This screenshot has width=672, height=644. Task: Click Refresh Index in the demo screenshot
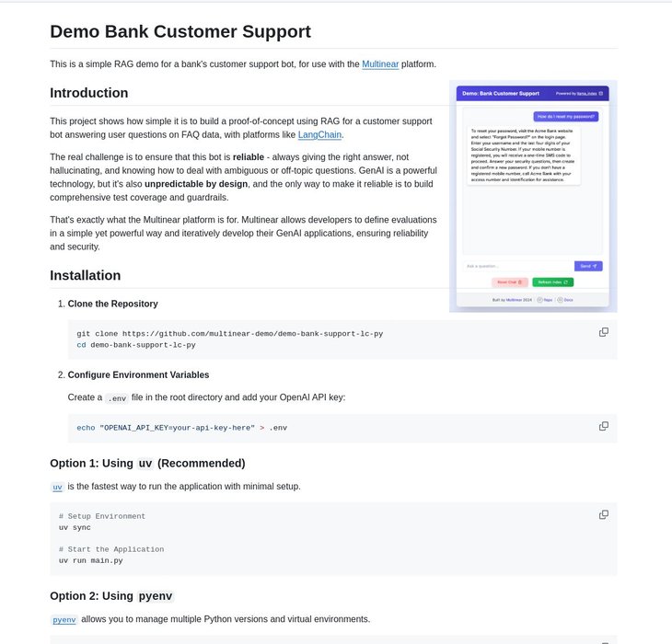coord(552,282)
